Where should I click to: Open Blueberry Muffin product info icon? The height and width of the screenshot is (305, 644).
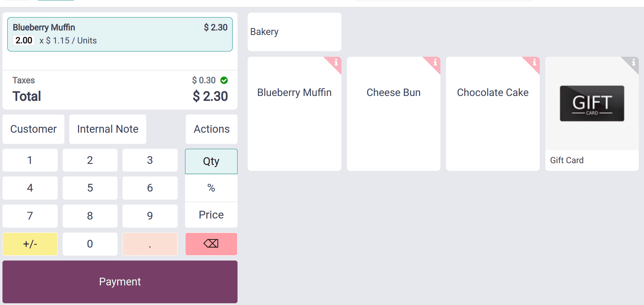click(x=336, y=62)
